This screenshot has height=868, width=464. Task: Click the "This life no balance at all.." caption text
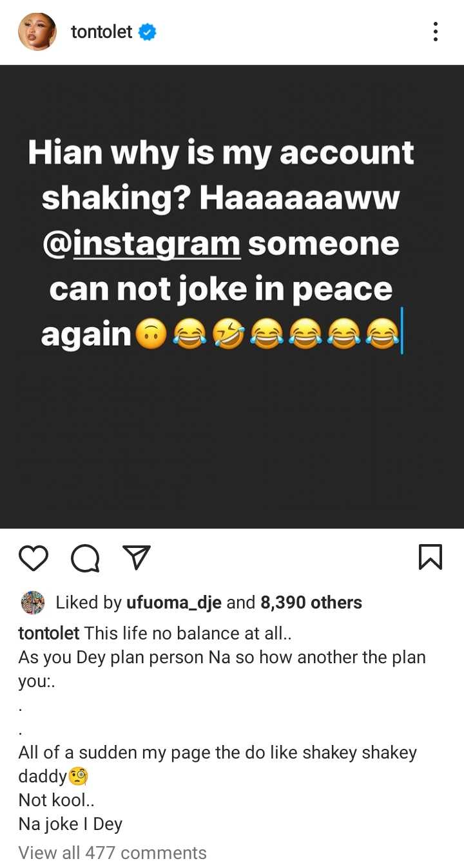click(188, 633)
